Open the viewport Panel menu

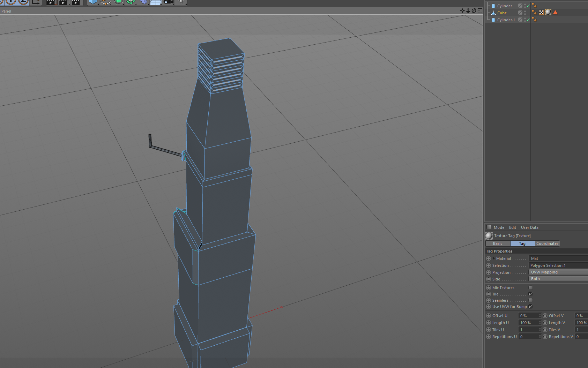click(x=6, y=11)
